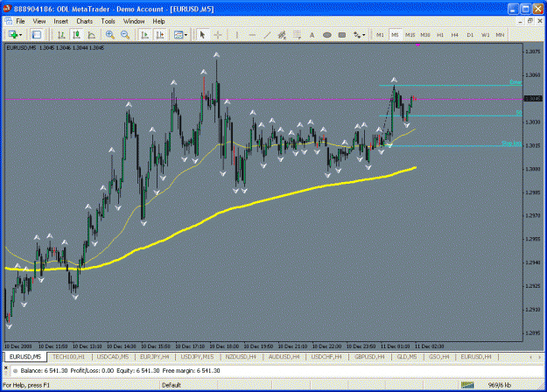Switch to bar chart display

click(x=61, y=35)
